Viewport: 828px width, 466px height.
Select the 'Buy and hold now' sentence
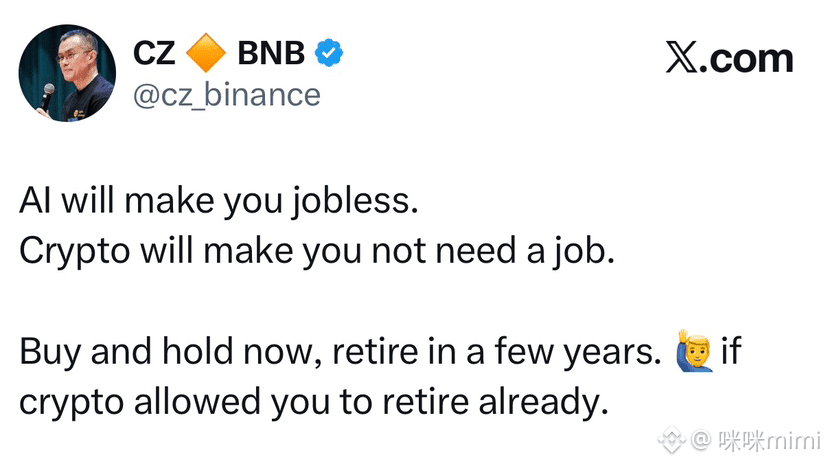coord(340,352)
